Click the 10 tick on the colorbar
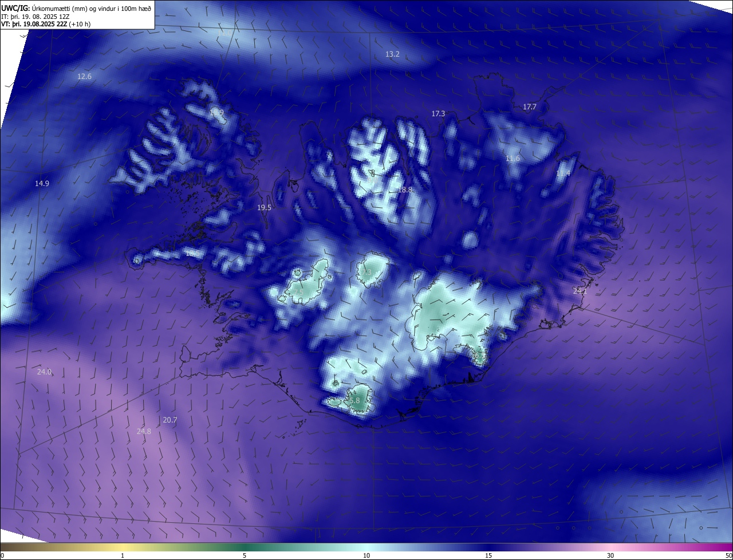Image resolution: width=733 pixels, height=560 pixels. [366, 555]
